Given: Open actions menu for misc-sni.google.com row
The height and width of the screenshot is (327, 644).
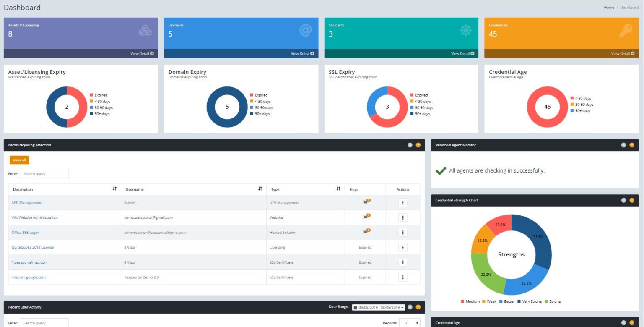Looking at the screenshot, I should click(402, 277).
